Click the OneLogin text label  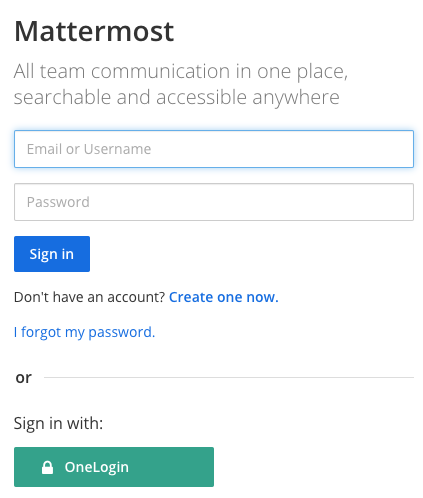(97, 467)
